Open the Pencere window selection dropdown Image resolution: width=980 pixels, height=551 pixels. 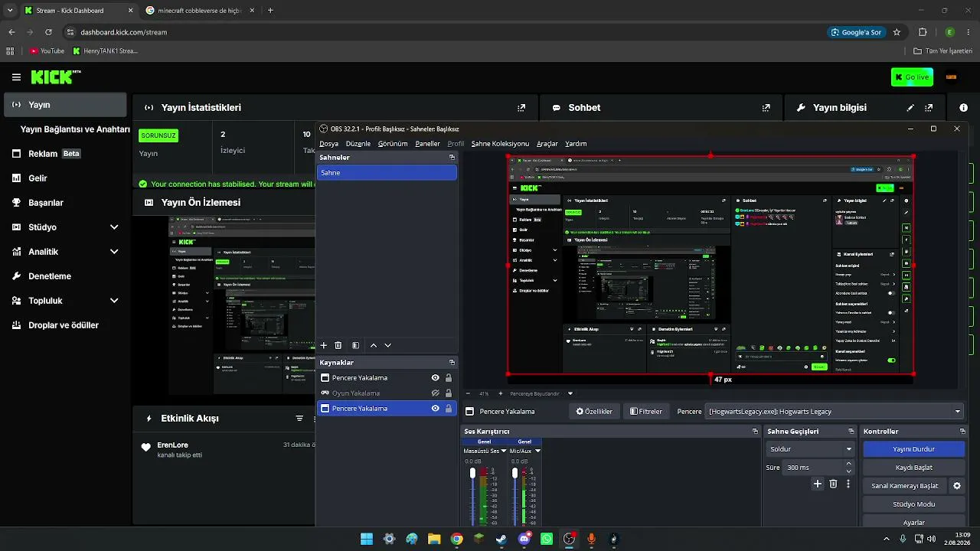pos(835,412)
